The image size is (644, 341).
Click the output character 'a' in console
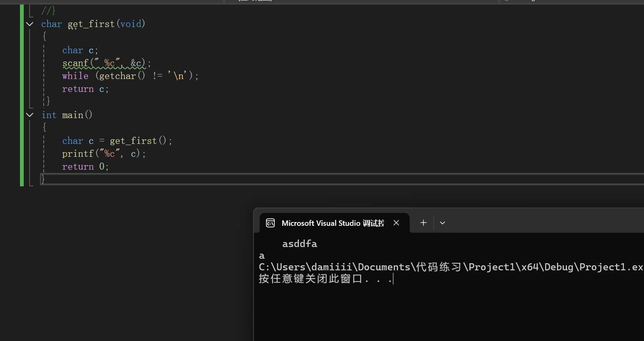[262, 256]
